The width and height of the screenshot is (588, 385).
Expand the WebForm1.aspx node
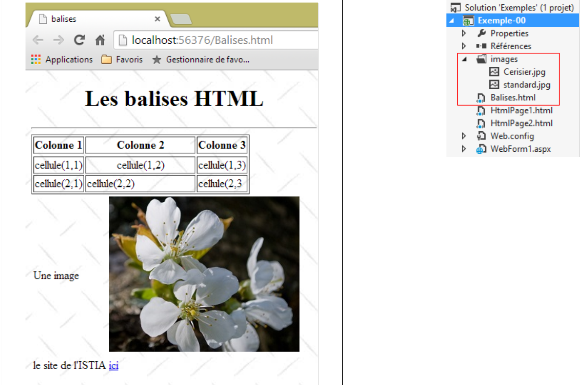464,149
